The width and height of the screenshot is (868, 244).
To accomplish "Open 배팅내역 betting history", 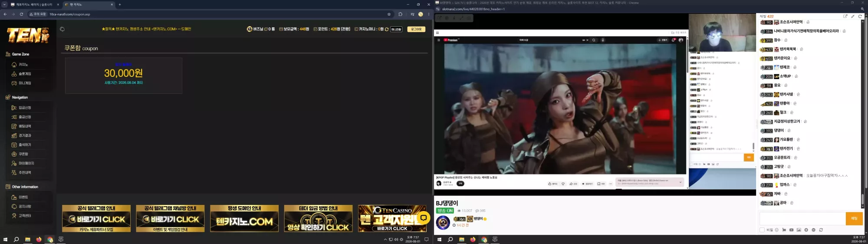I will coord(25,126).
